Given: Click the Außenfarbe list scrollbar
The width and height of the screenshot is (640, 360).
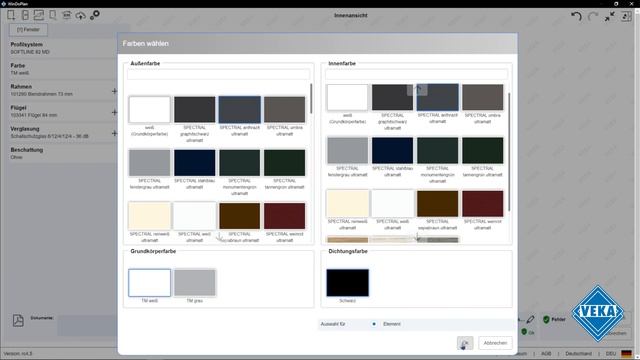Looking at the screenshot, I should point(311,98).
